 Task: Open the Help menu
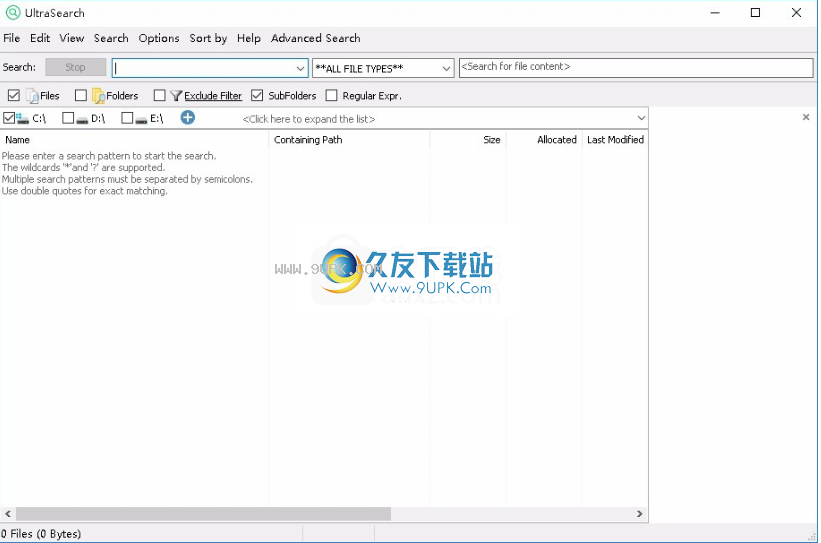(249, 38)
